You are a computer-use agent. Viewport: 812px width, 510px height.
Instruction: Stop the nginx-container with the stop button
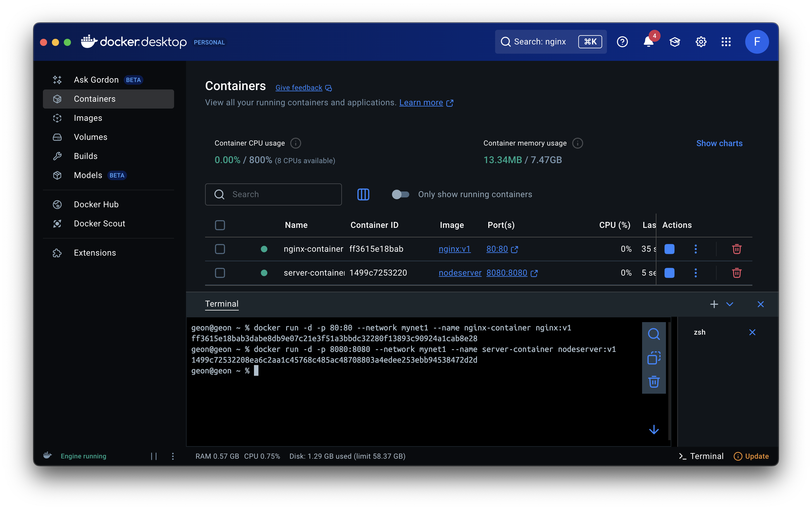(x=669, y=249)
